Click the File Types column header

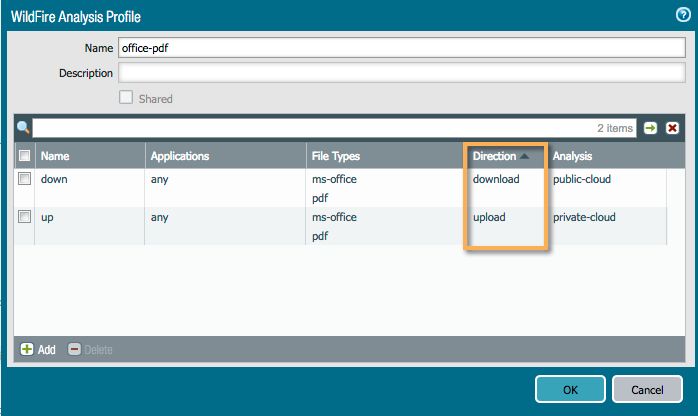[x=336, y=156]
